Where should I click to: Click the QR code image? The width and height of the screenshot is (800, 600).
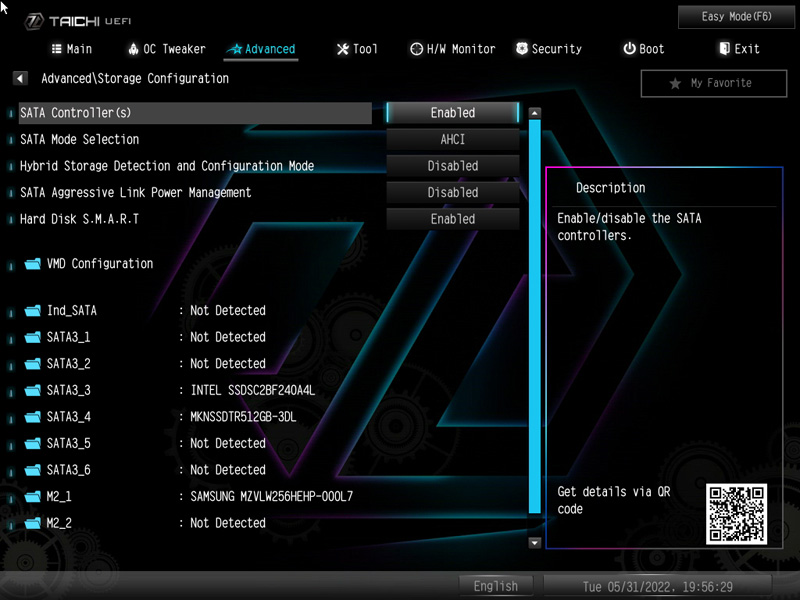[736, 514]
